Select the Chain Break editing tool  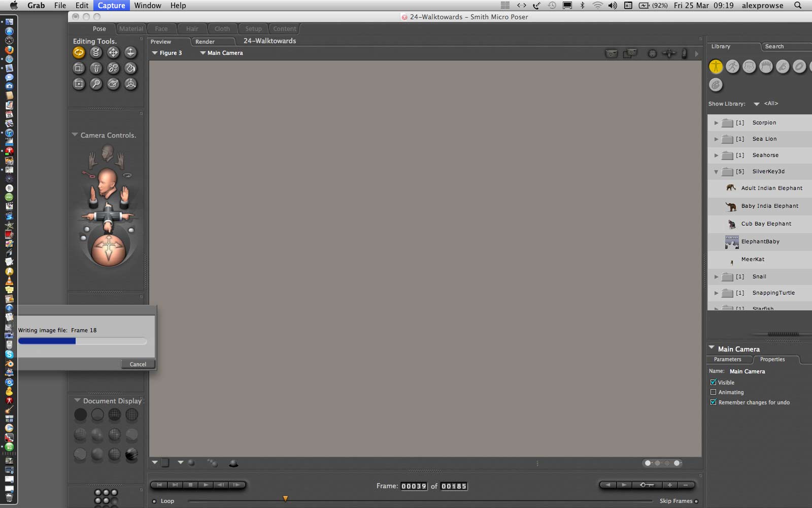tap(113, 68)
